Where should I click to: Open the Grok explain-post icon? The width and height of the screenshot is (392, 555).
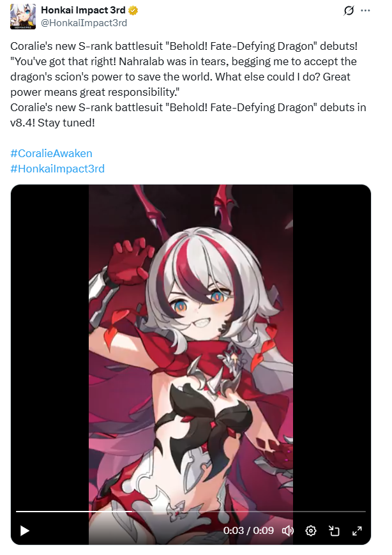click(349, 11)
